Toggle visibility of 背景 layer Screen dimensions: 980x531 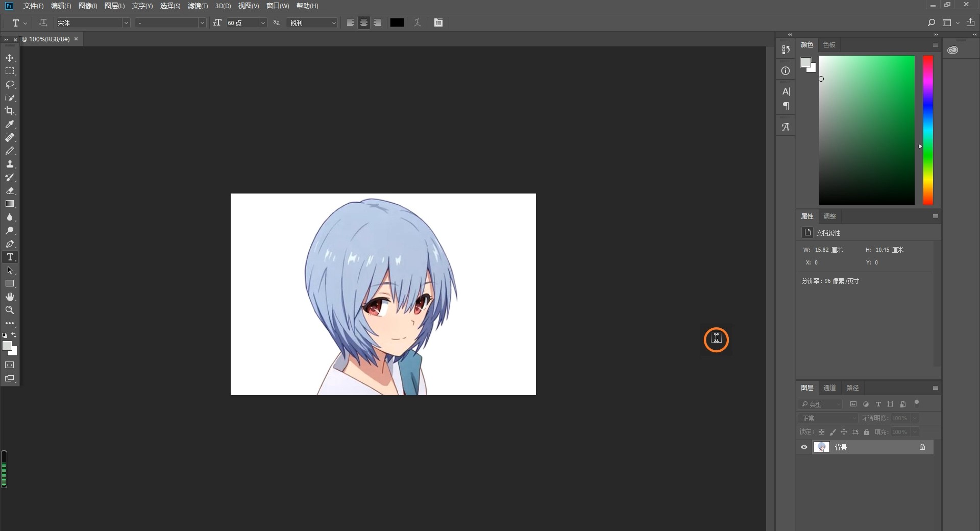(x=804, y=447)
